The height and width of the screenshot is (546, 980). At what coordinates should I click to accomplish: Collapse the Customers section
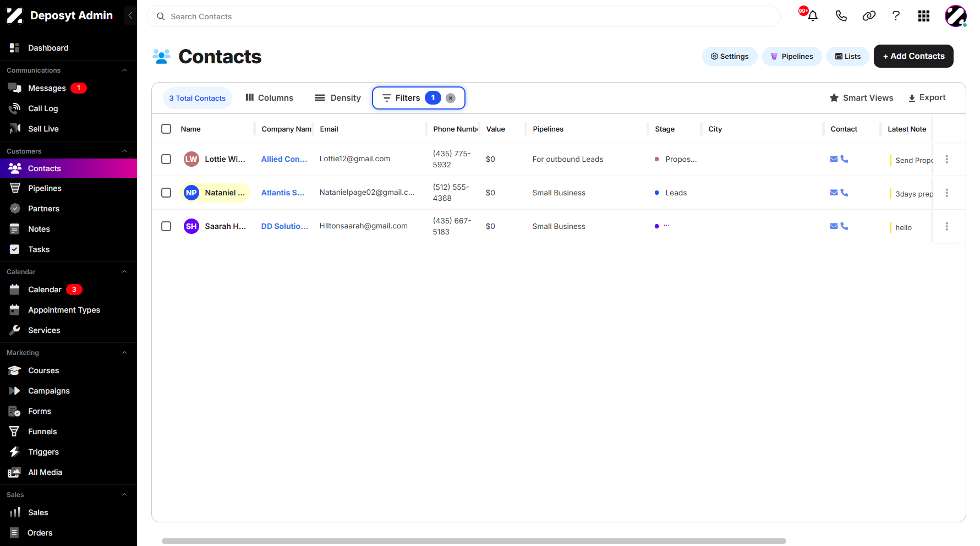[x=124, y=151]
